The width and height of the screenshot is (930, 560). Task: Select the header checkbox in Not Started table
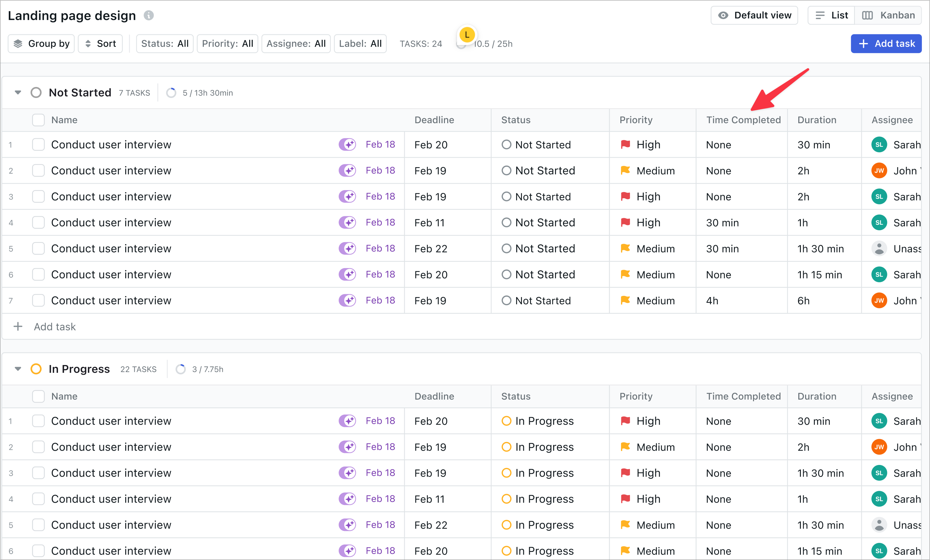point(38,120)
